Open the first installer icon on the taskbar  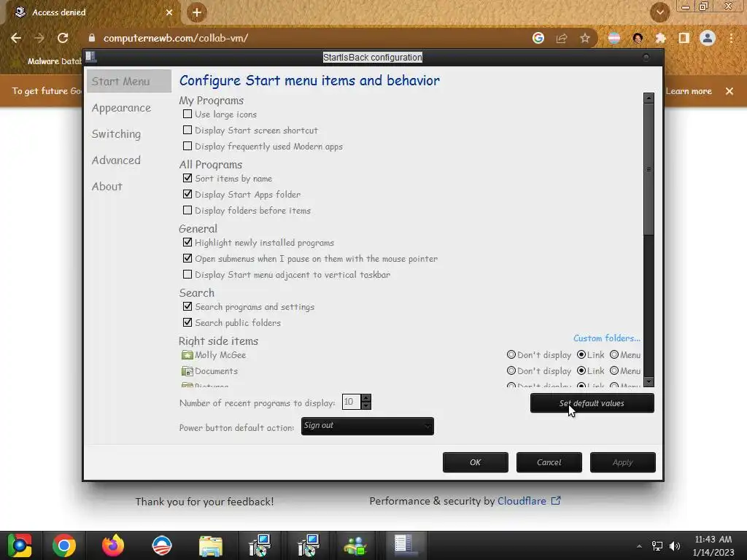(260, 545)
